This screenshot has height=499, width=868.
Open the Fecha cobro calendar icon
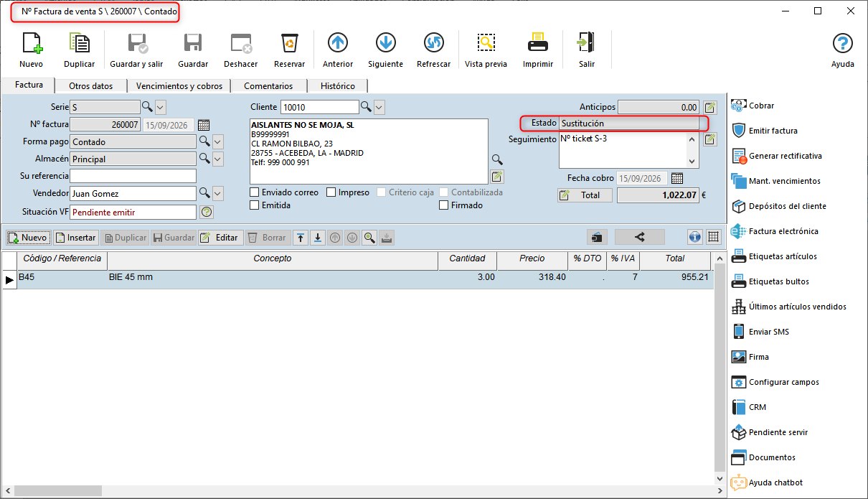tap(676, 178)
